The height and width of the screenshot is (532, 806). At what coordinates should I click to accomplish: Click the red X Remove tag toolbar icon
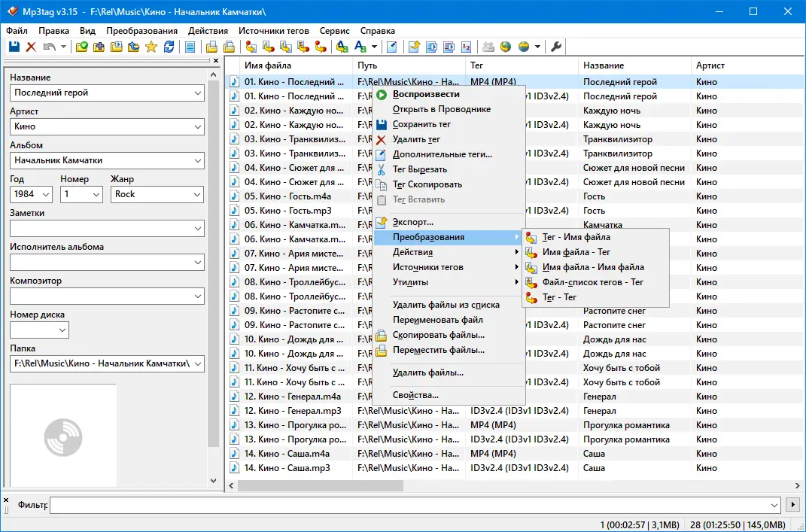[x=31, y=47]
